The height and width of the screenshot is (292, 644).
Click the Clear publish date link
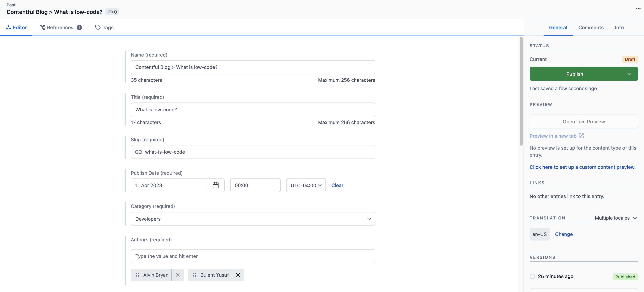coord(337,185)
